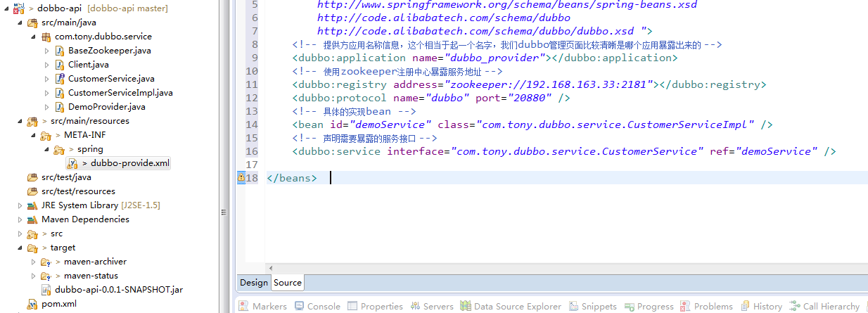Viewport: 868px width, 313px height.
Task: Click the target folder icon
Action: pyautogui.click(x=32, y=248)
